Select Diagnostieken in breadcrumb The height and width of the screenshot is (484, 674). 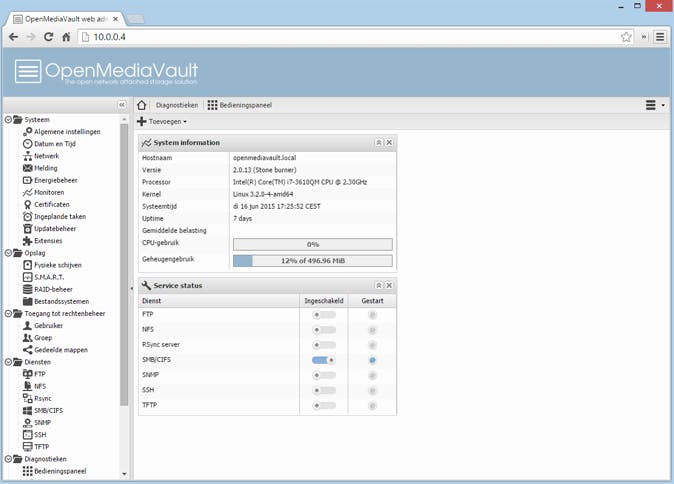coord(177,105)
